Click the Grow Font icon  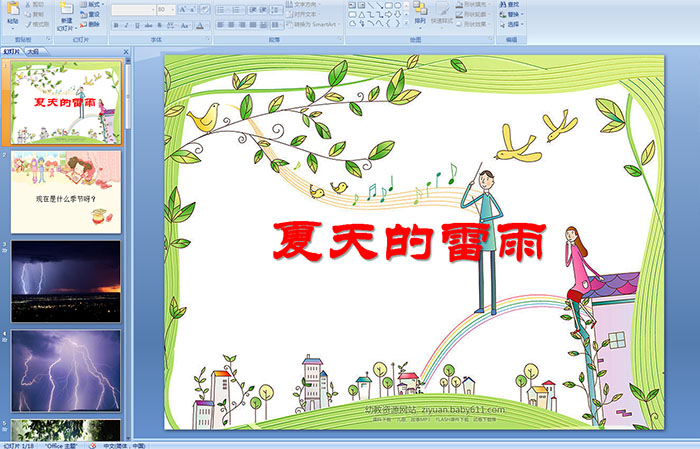183,9
